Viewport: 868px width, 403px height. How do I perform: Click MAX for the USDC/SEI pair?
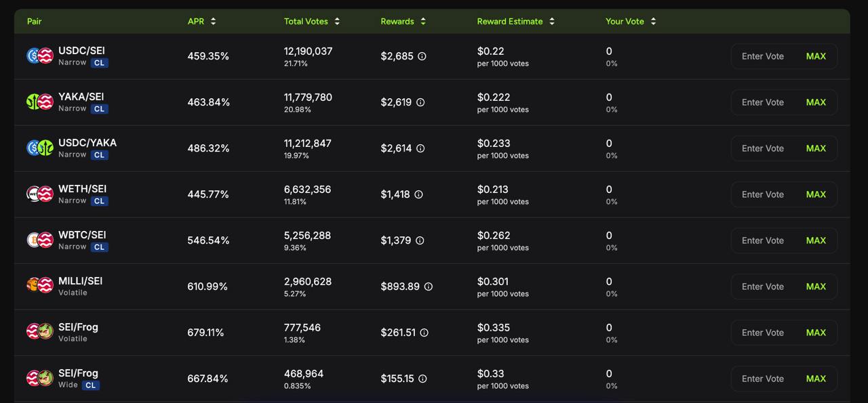point(816,56)
